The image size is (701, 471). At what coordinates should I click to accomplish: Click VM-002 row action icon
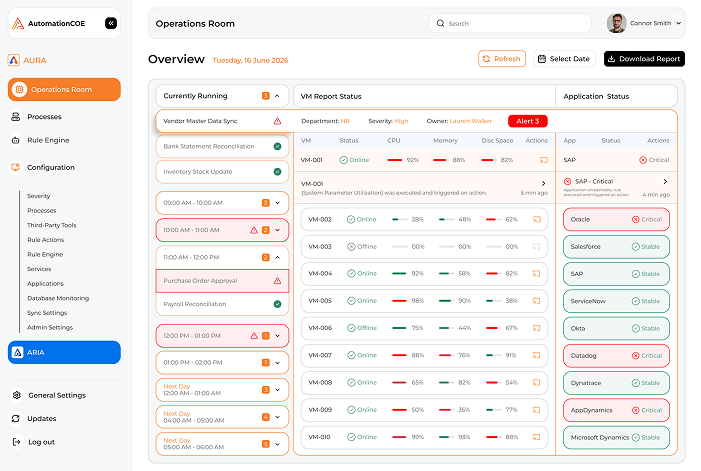point(536,219)
